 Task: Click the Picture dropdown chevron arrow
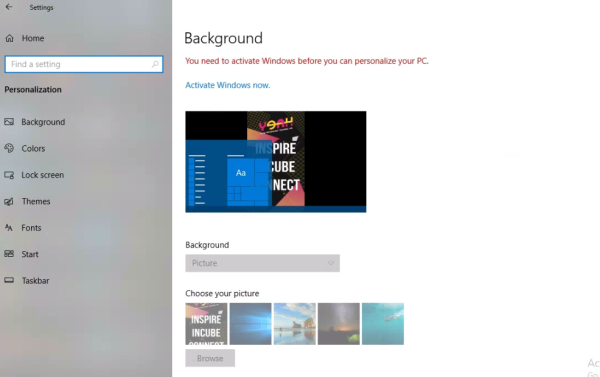click(x=331, y=263)
